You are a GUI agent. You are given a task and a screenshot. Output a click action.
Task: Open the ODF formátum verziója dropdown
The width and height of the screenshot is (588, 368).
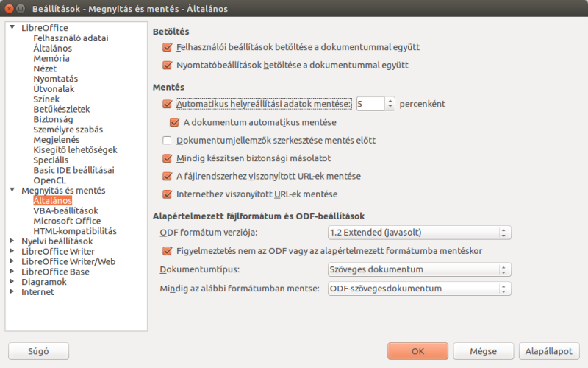419,233
